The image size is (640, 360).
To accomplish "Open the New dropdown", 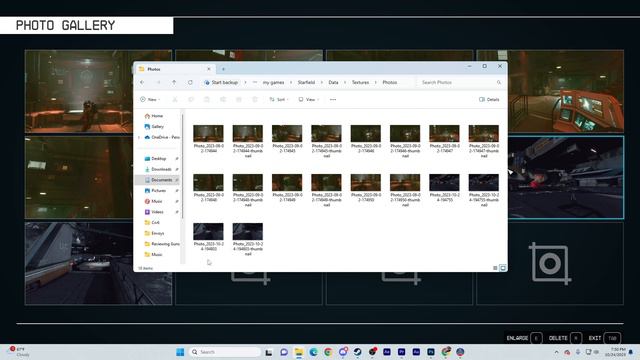I will (150, 100).
